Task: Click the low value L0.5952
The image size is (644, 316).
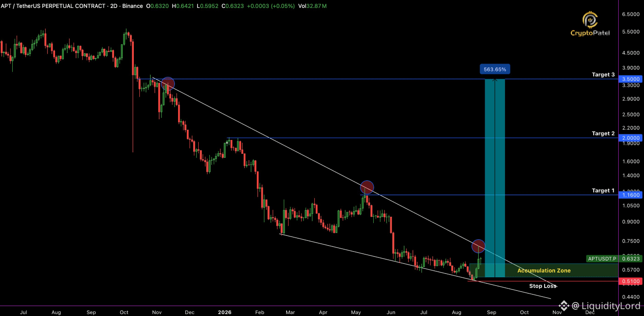Action: 207,6
